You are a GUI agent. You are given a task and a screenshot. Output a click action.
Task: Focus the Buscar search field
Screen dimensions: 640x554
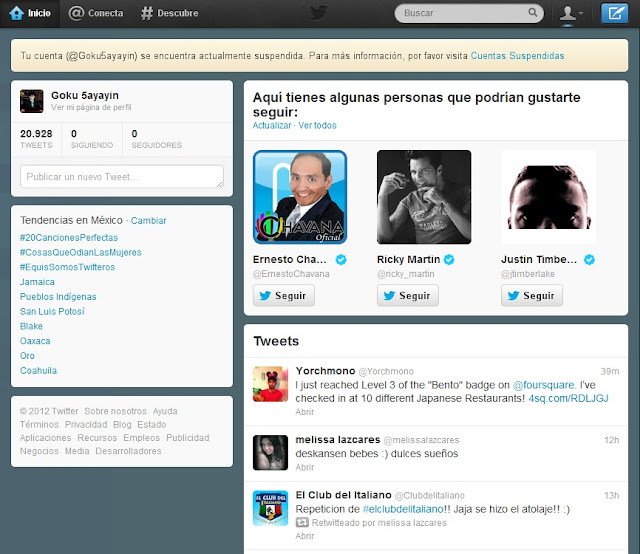[x=469, y=13]
